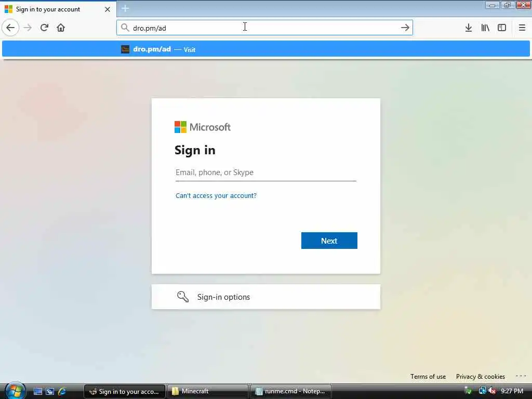Screen dimensions: 532x399
Task: Go back with the browser back arrow
Action: pyautogui.click(x=10, y=28)
